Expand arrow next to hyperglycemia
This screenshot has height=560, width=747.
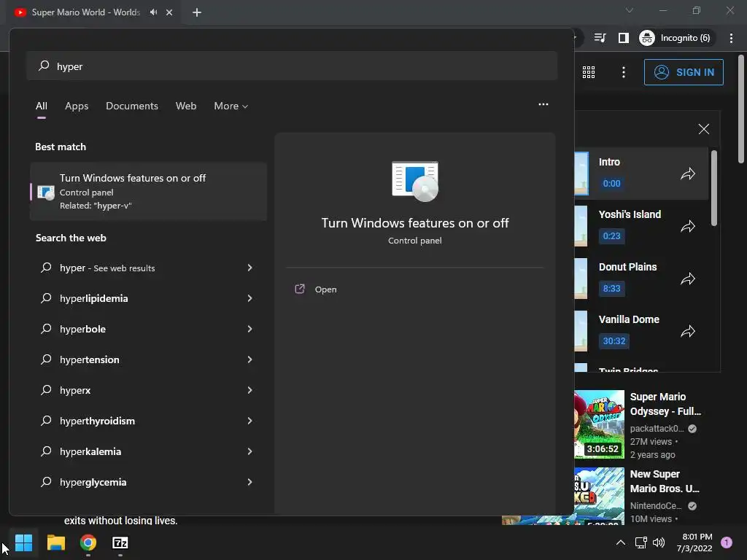(x=249, y=482)
